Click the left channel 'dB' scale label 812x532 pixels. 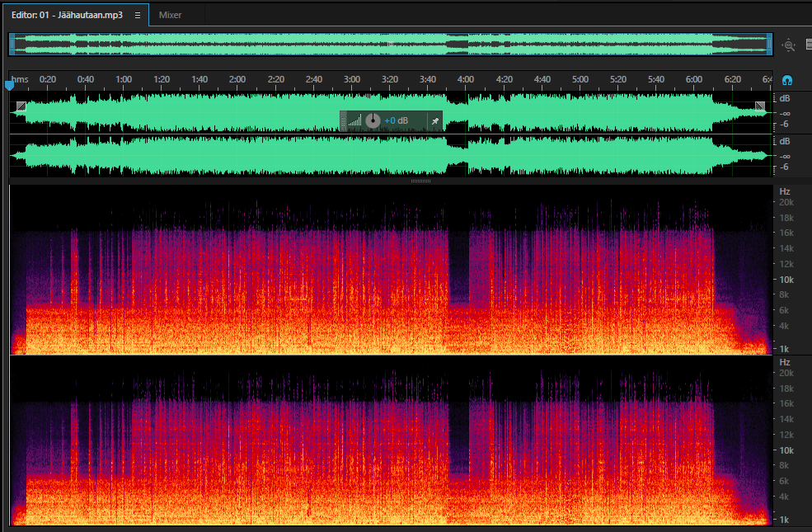pos(785,98)
